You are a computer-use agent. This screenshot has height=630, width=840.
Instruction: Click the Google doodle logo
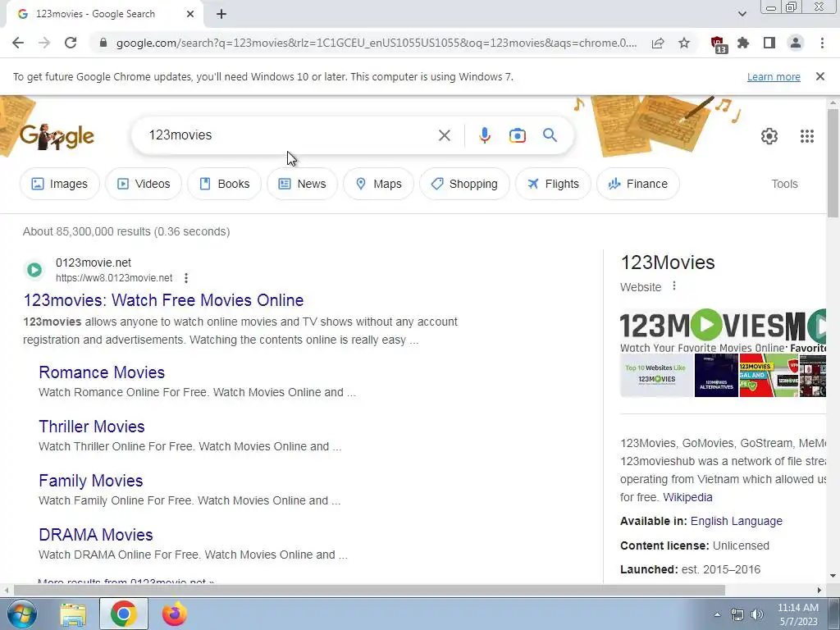[57, 138]
